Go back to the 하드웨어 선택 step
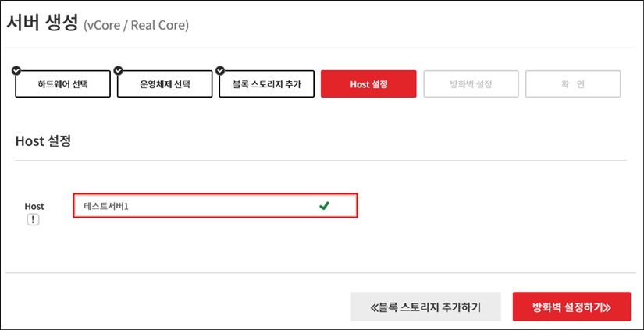 click(x=63, y=84)
